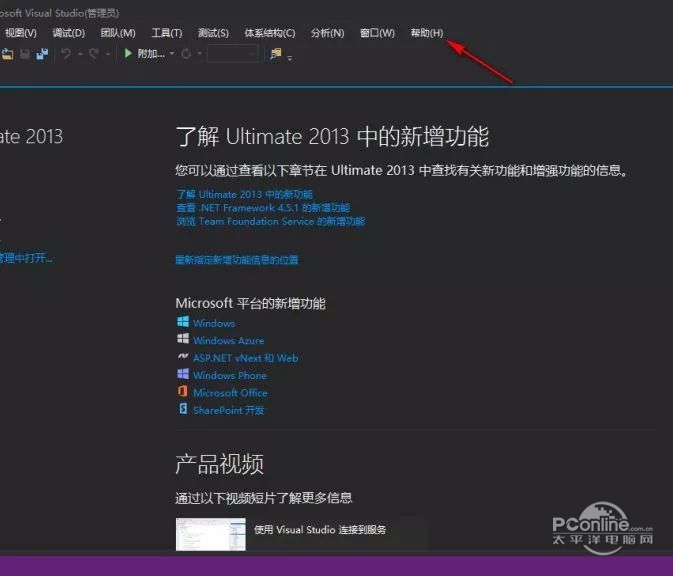The height and width of the screenshot is (576, 673).
Task: Open the toolbar options overflow arrow
Action: [290, 58]
